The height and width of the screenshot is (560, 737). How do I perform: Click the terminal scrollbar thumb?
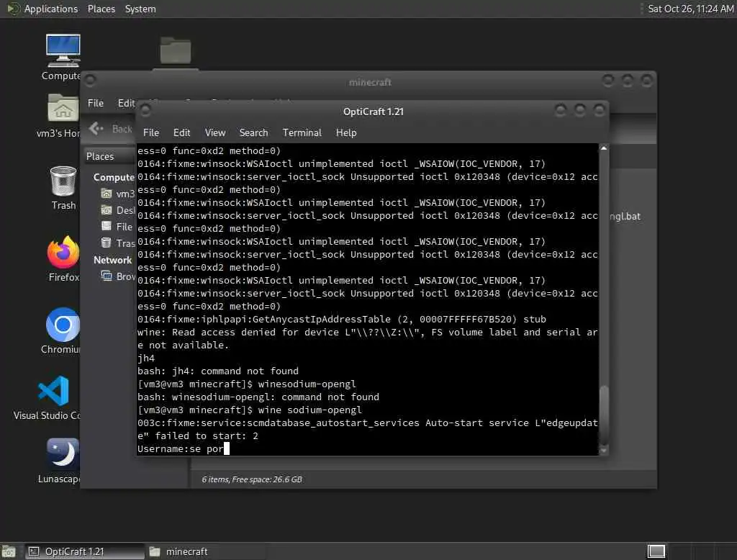tap(604, 414)
